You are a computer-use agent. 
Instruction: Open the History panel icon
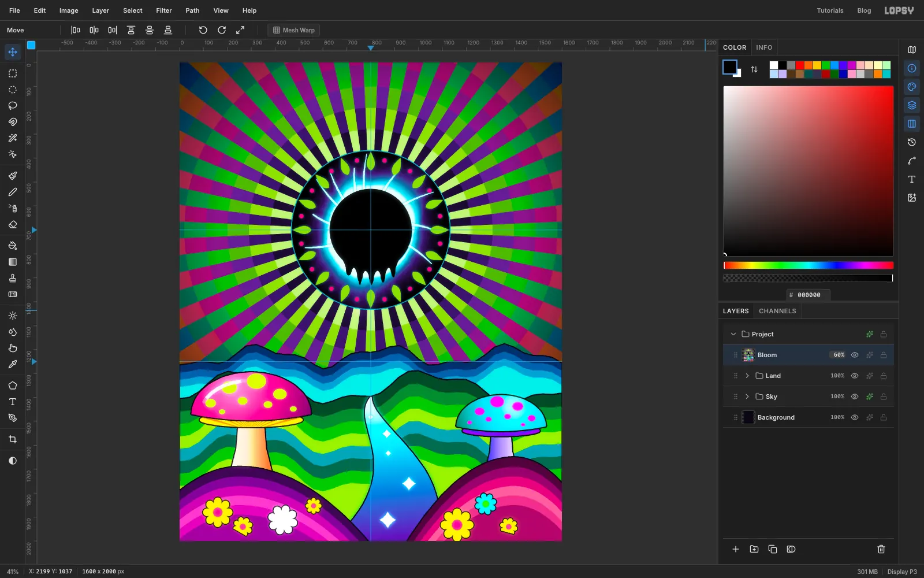click(x=912, y=142)
